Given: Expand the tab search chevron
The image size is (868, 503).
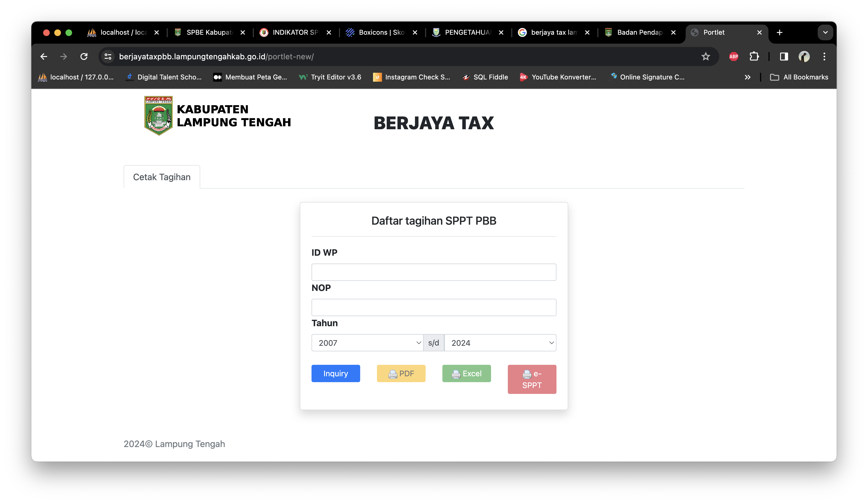Looking at the screenshot, I should click(x=825, y=32).
